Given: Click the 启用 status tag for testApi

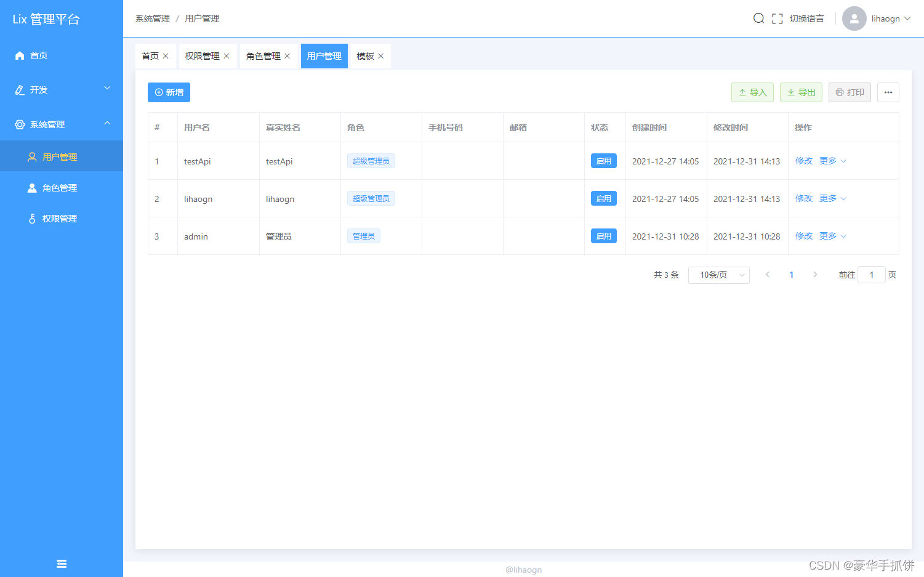Looking at the screenshot, I should tap(604, 161).
